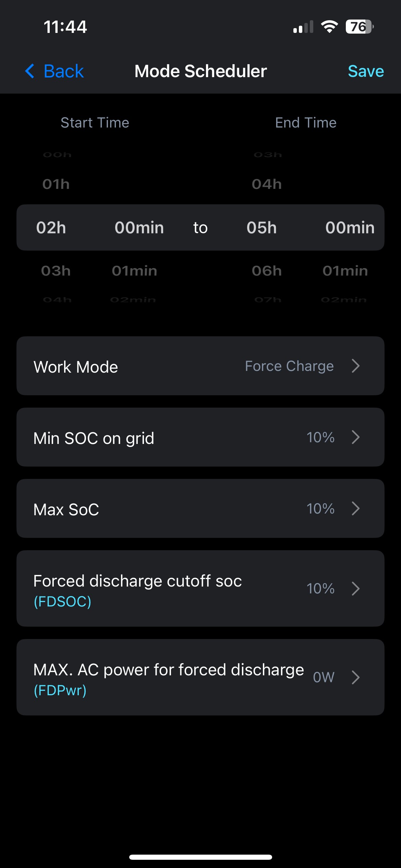This screenshot has width=401, height=868.
Task: Tap the Max SoC row label
Action: tap(66, 509)
